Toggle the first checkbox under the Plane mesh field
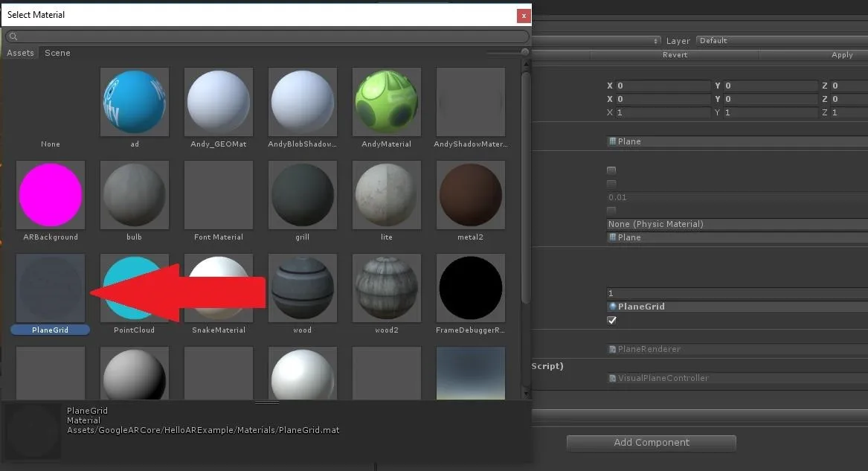This screenshot has width=868, height=471. pos(611,170)
